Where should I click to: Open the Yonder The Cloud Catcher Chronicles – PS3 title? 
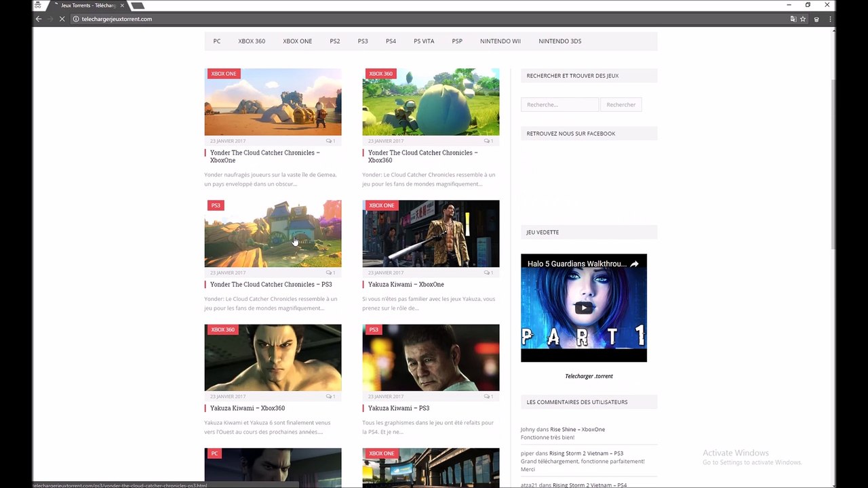pos(271,285)
